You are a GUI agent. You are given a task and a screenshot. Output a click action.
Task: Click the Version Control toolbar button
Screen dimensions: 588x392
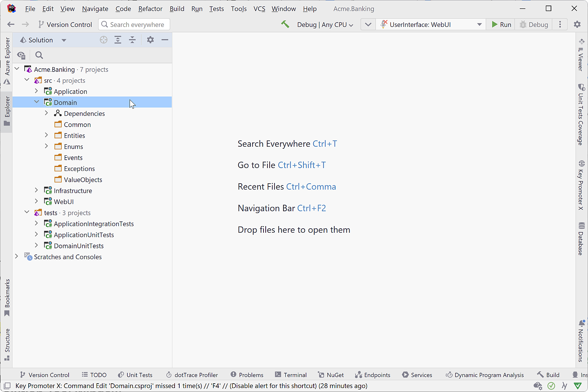coord(65,24)
